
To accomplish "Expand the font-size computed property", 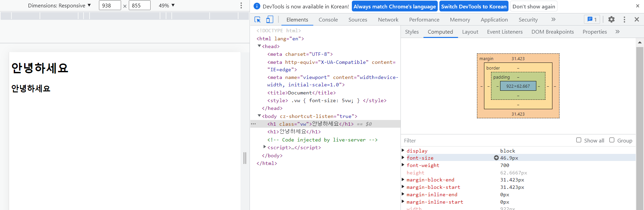I will (403, 157).
